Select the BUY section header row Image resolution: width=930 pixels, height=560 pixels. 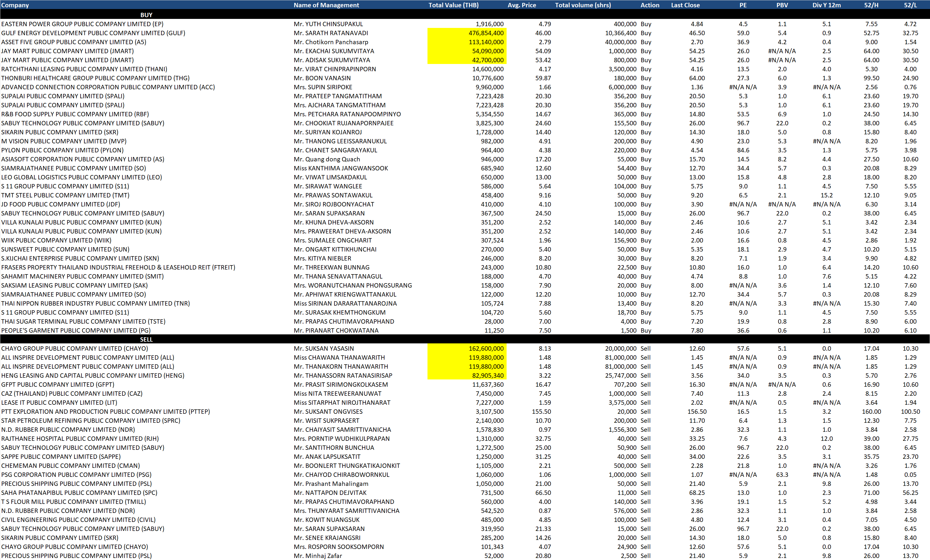click(465, 15)
